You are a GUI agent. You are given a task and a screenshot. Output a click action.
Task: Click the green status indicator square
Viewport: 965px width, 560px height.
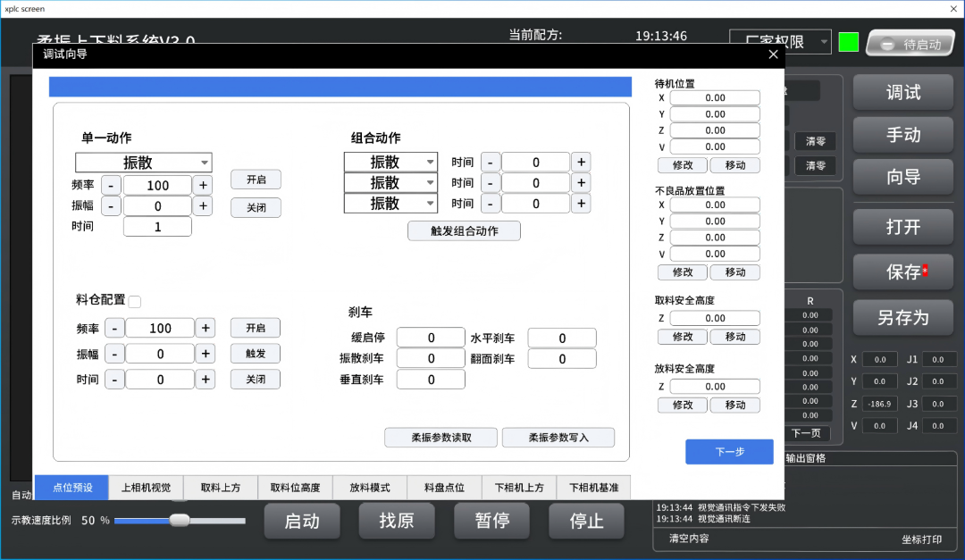(x=849, y=42)
